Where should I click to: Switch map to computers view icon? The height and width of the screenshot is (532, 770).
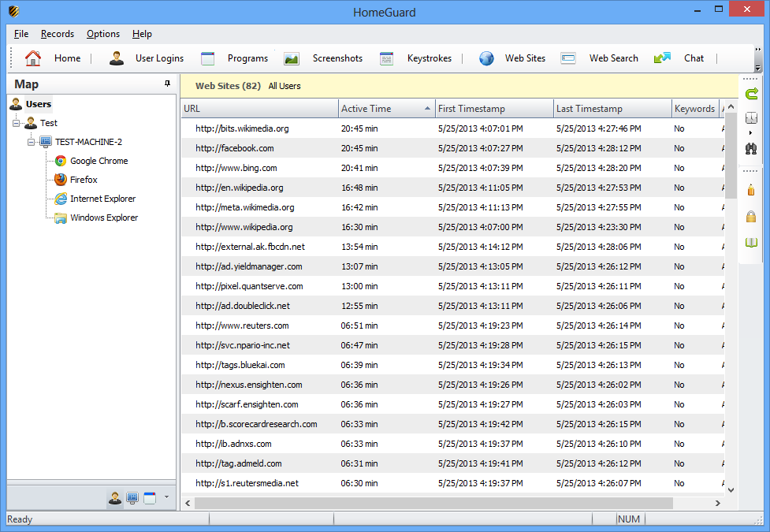pos(132,498)
